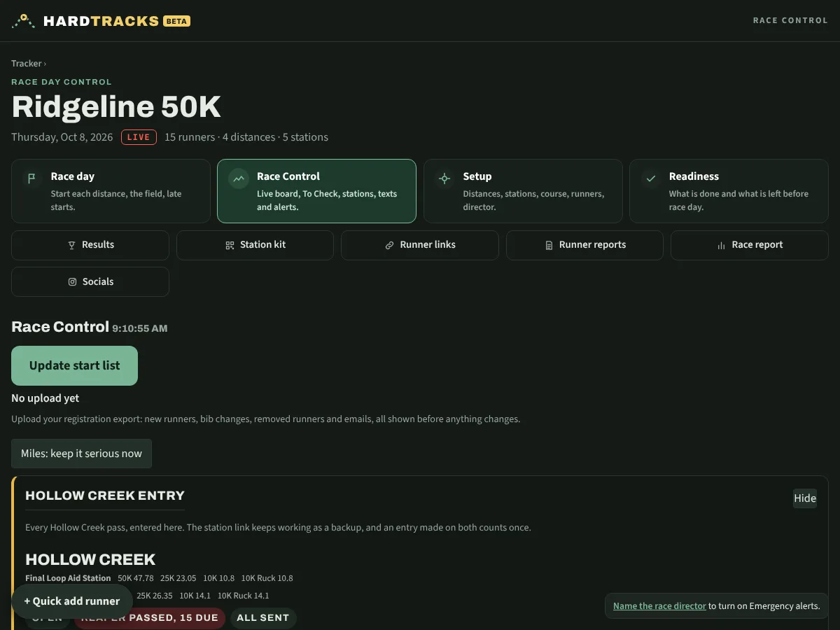Open the Race report
840x630 pixels.
tap(750, 245)
